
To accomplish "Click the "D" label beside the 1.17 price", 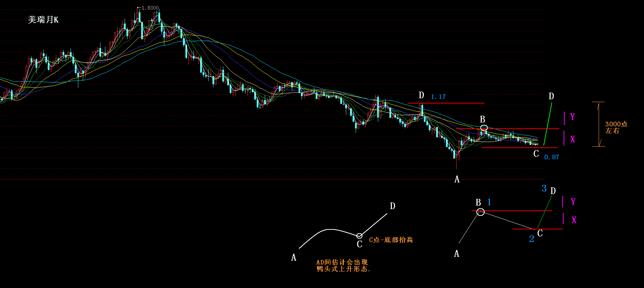I will pyautogui.click(x=421, y=95).
